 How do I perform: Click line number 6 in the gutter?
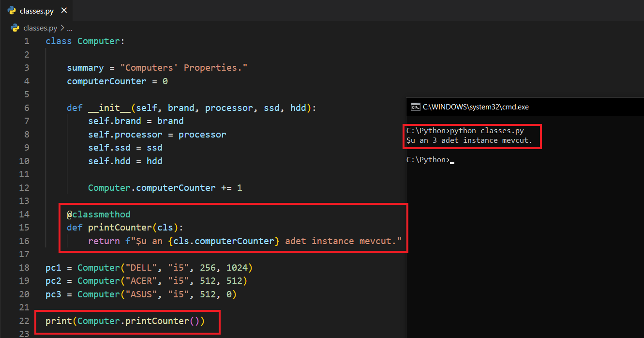click(26, 108)
